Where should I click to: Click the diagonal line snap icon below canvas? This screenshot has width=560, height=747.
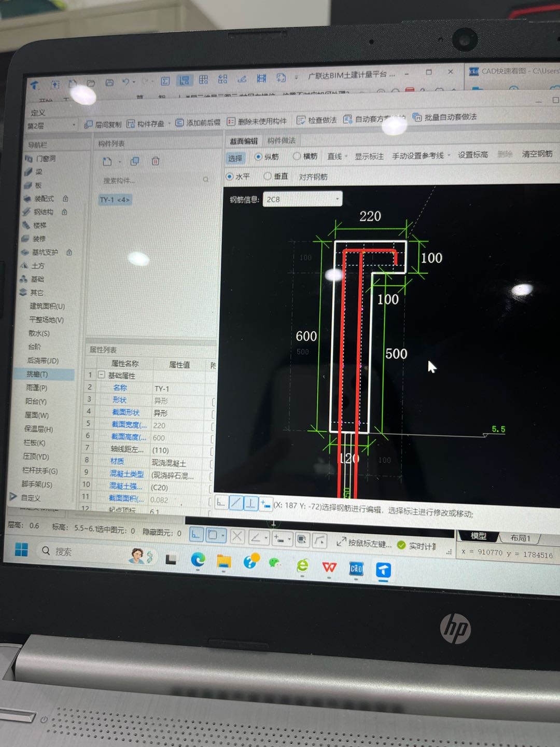pyautogui.click(x=236, y=502)
